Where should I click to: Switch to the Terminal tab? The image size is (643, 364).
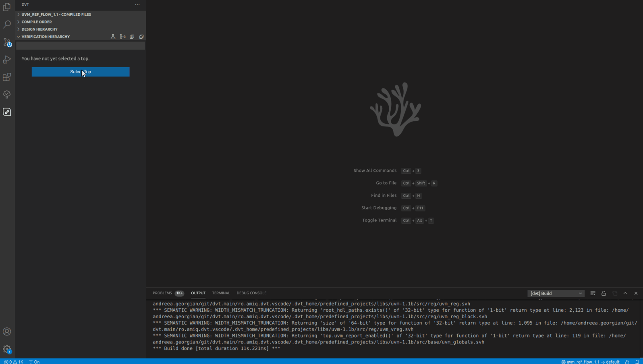pos(221,293)
